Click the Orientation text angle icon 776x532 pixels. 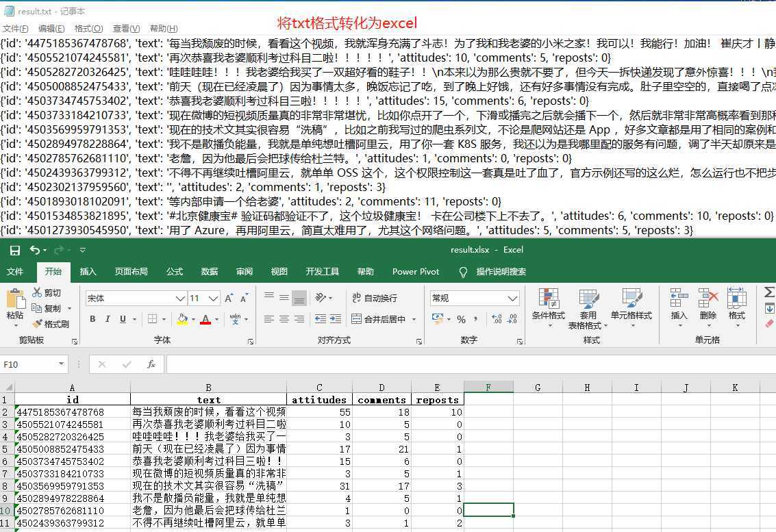pos(321,297)
